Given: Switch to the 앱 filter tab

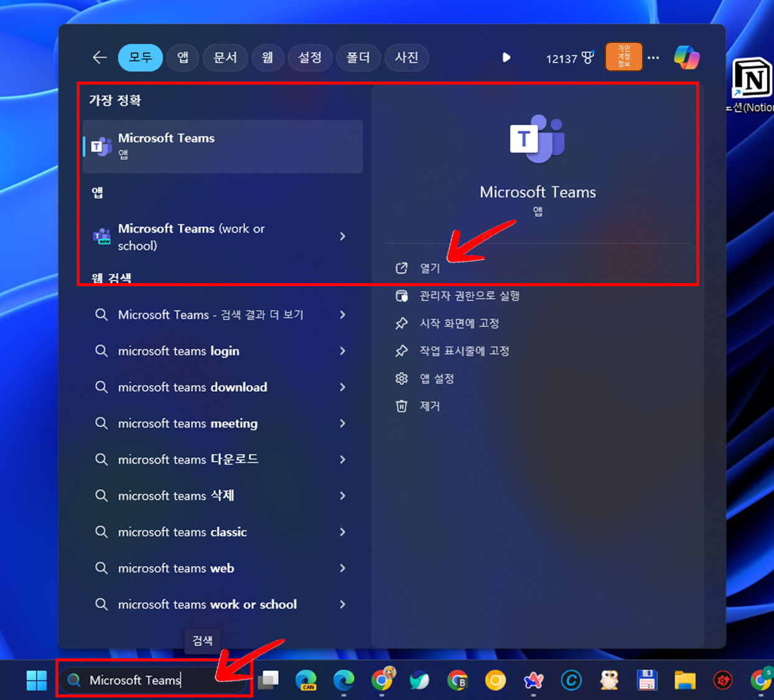Looking at the screenshot, I should pyautogui.click(x=183, y=57).
